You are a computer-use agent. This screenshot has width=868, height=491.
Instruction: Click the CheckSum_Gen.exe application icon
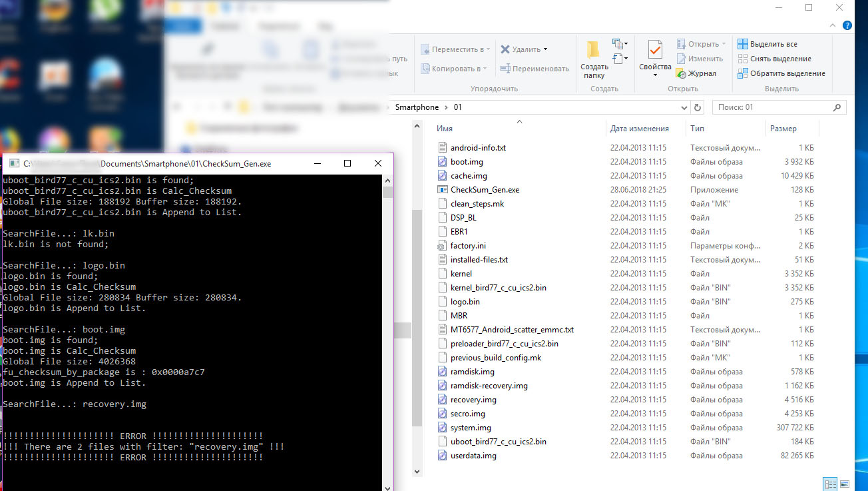(443, 190)
